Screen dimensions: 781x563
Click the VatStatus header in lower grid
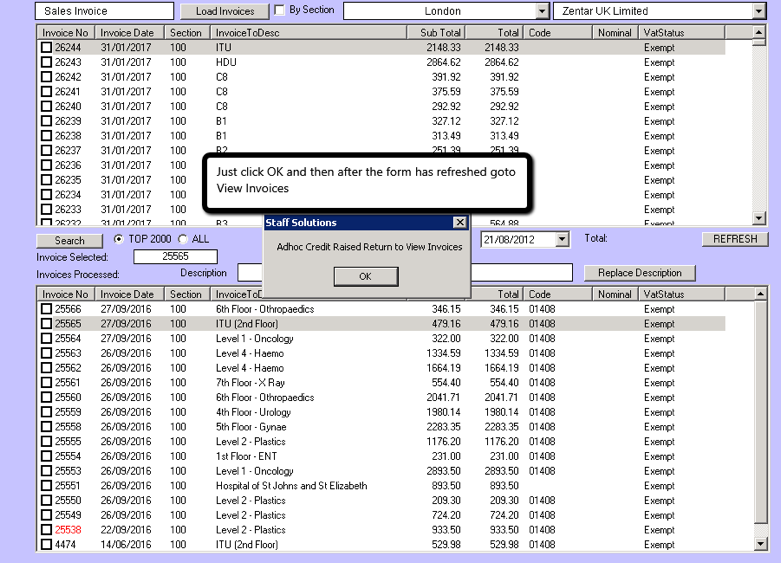click(665, 294)
